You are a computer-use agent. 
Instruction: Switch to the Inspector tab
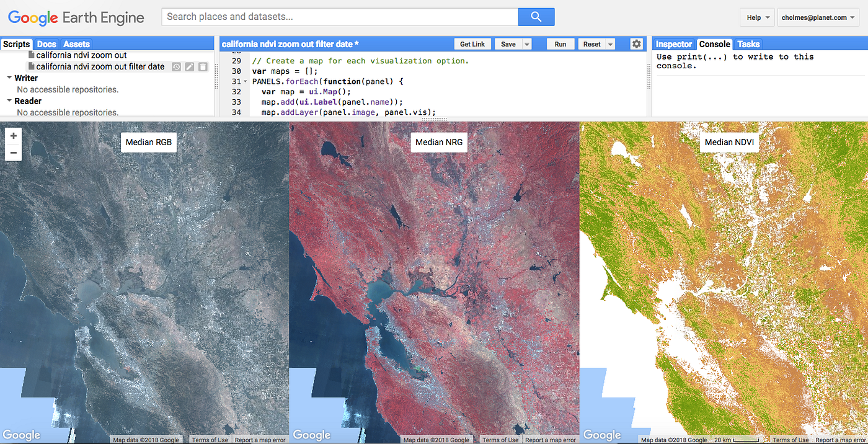tap(674, 44)
